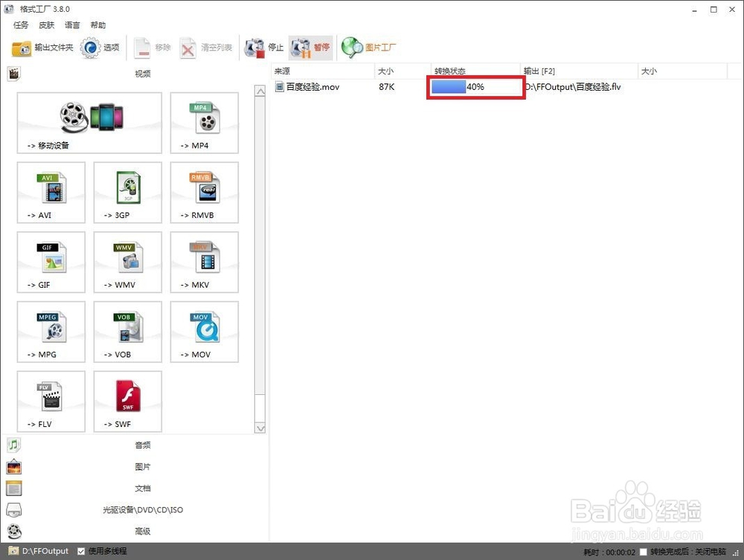Select the SWF conversion tile
Viewport: 744px width, 560px height.
click(x=128, y=402)
